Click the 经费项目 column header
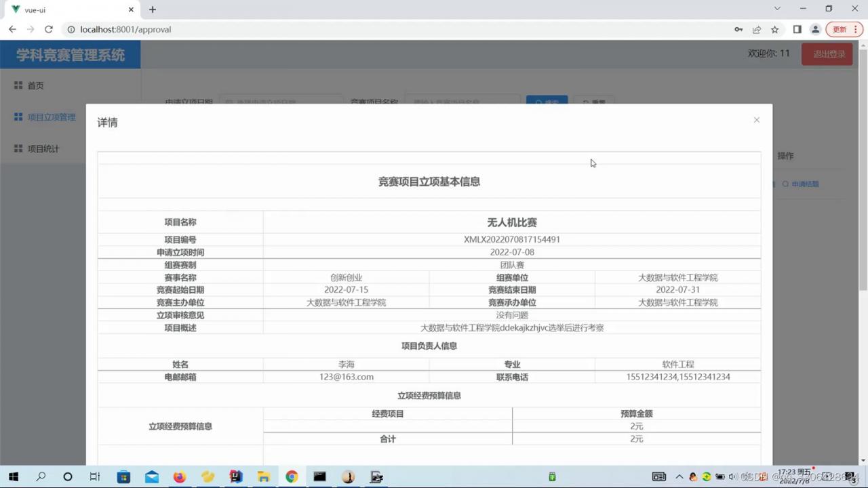868x488 pixels. (388, 413)
